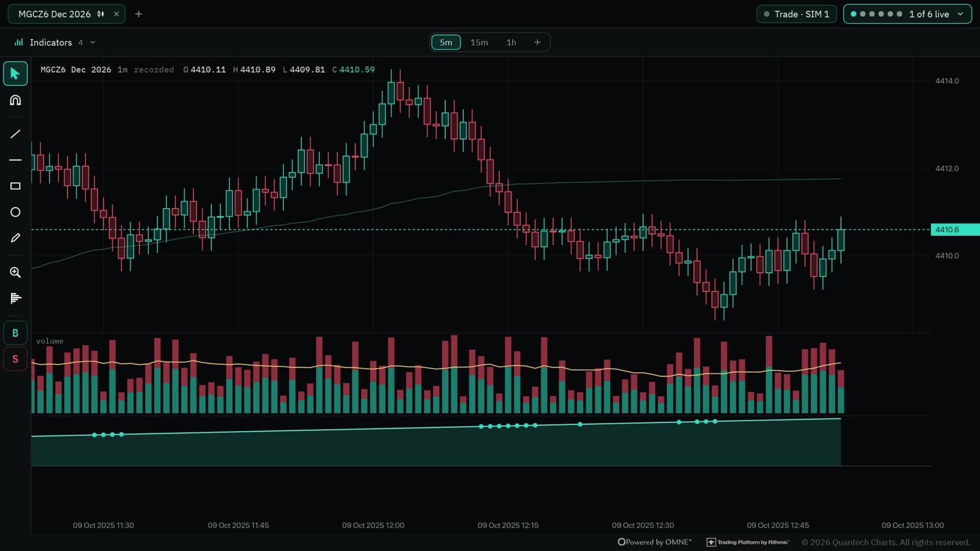Click the 4414.0 price axis label
The image size is (980, 551).
[947, 81]
